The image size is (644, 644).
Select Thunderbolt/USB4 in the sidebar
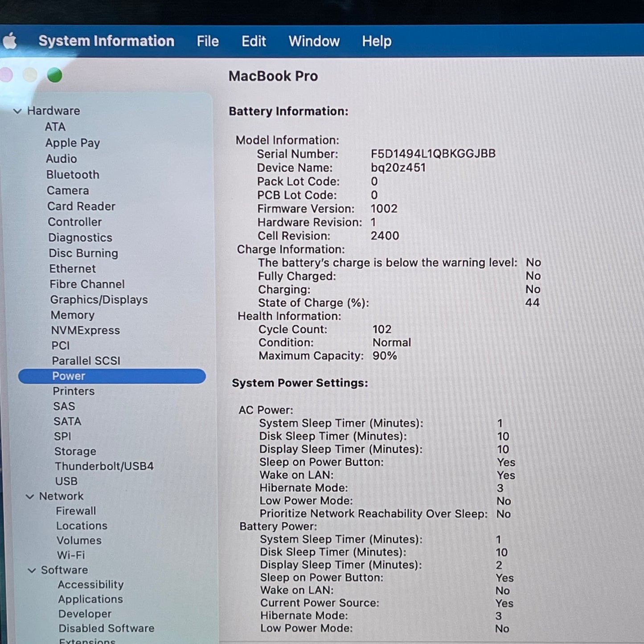pos(104,467)
